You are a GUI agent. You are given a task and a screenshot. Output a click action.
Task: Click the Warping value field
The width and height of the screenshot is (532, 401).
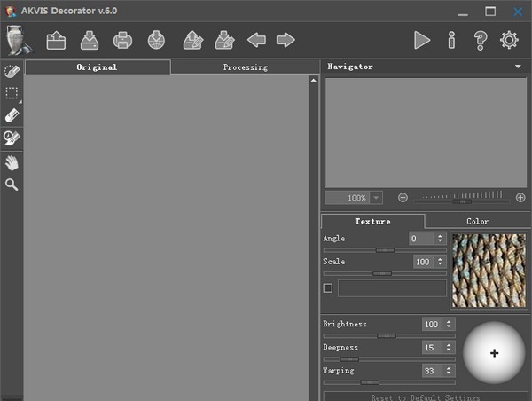coord(432,371)
